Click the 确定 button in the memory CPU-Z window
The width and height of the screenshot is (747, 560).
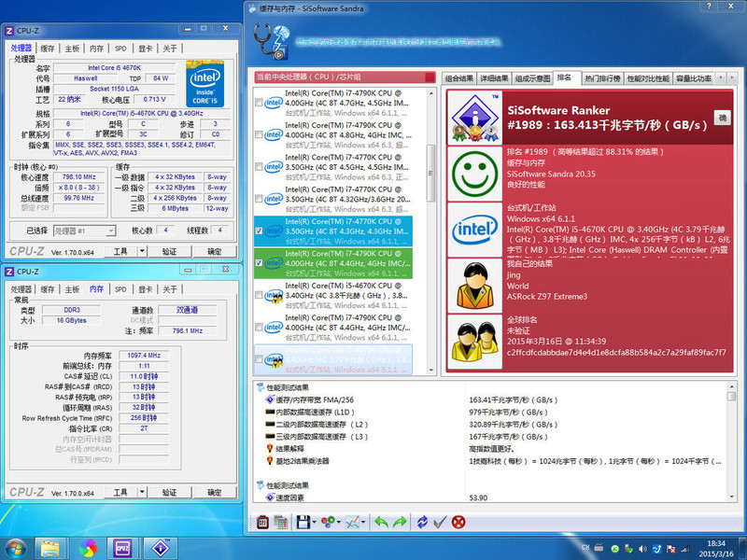(x=215, y=492)
